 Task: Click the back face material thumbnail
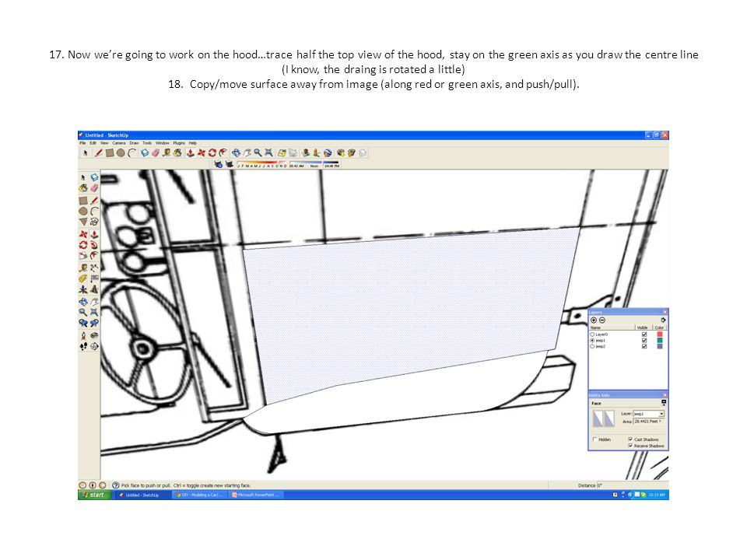pyautogui.click(x=609, y=418)
